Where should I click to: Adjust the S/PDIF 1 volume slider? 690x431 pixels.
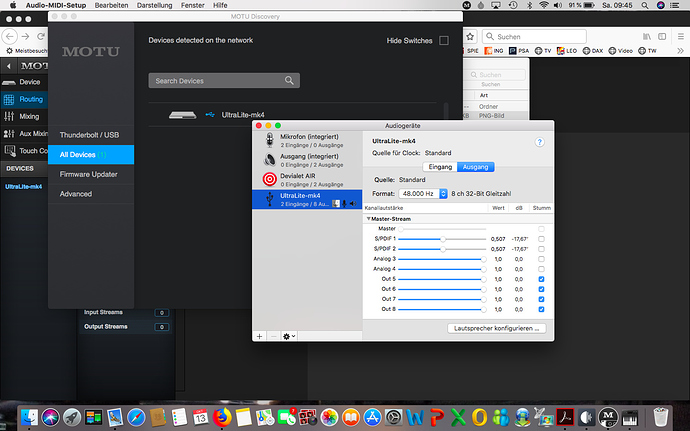pos(441,239)
